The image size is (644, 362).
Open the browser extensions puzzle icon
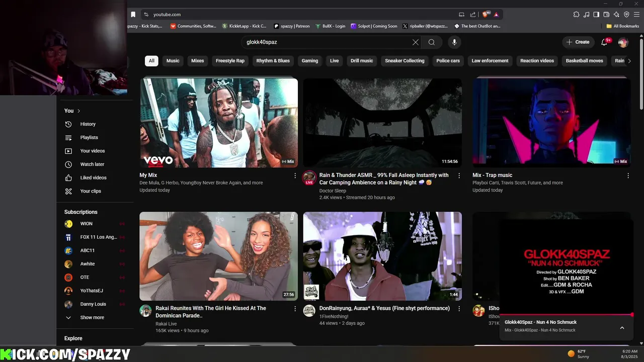576,15
